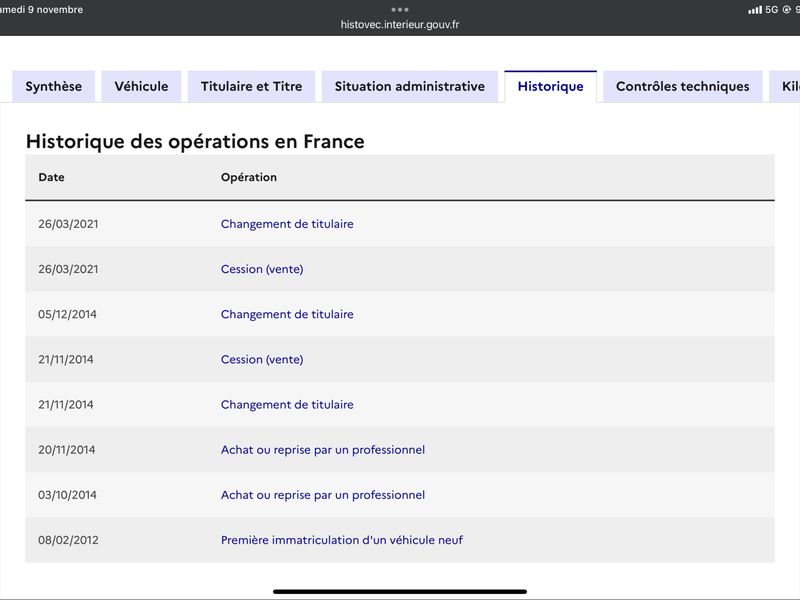Tap the histovec.interieur.gouv.fr address bar
800x600 pixels.
(400, 24)
